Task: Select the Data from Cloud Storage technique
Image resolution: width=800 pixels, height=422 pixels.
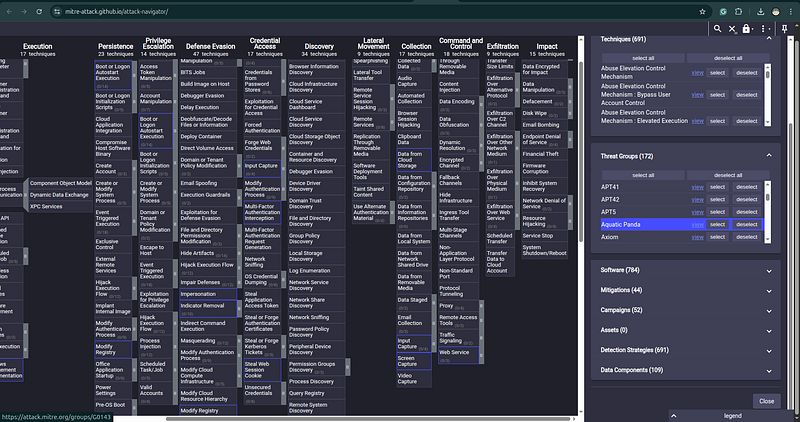Action: tap(414, 160)
